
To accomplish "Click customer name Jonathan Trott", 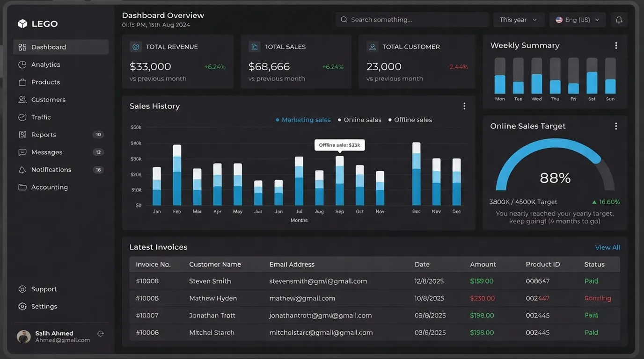I will tap(212, 316).
